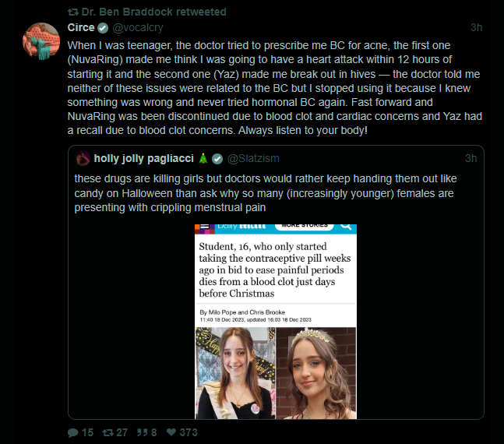Click the main tweet's 3h timestamp

coord(477,27)
